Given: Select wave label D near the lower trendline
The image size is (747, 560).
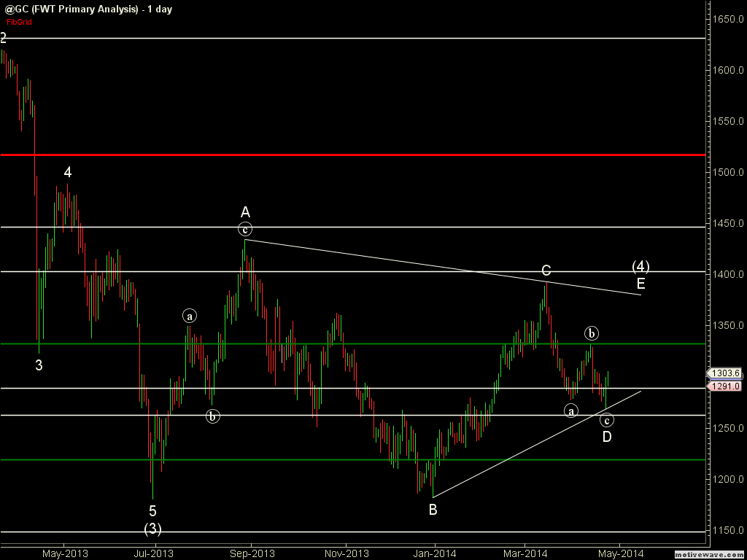Looking at the screenshot, I should coord(606,437).
